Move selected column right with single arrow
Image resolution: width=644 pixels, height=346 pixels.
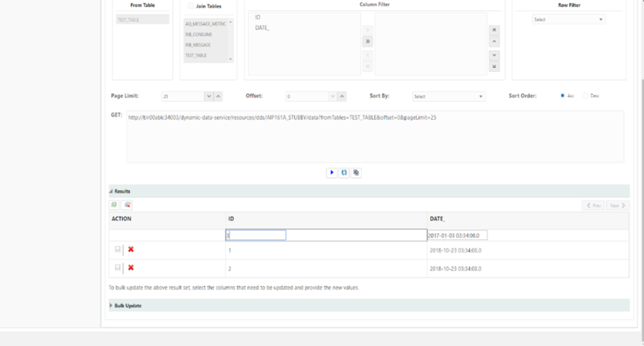click(x=367, y=30)
